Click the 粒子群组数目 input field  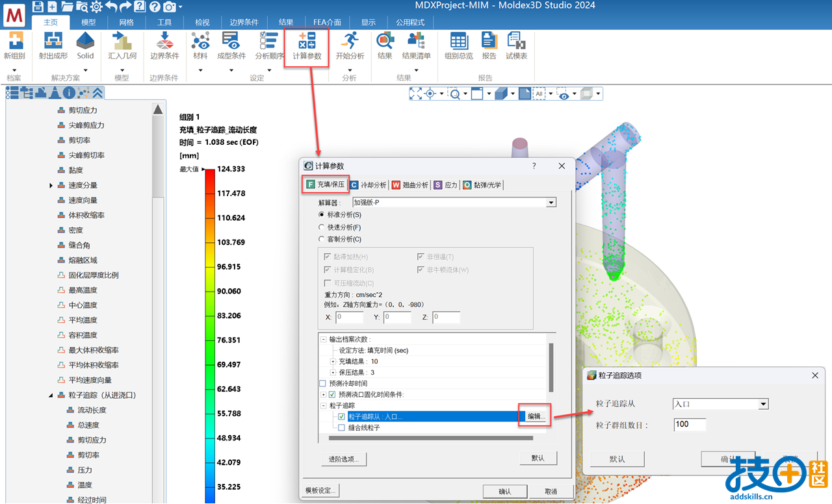[x=690, y=425]
